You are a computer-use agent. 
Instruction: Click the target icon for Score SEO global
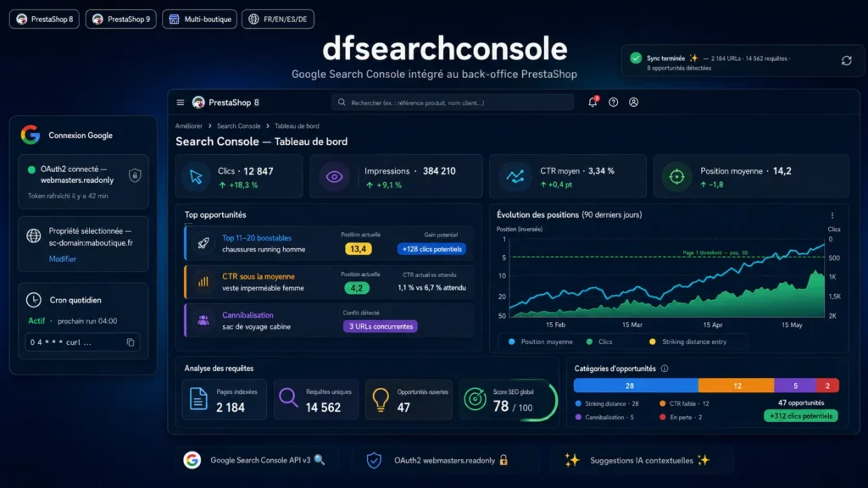coord(475,399)
